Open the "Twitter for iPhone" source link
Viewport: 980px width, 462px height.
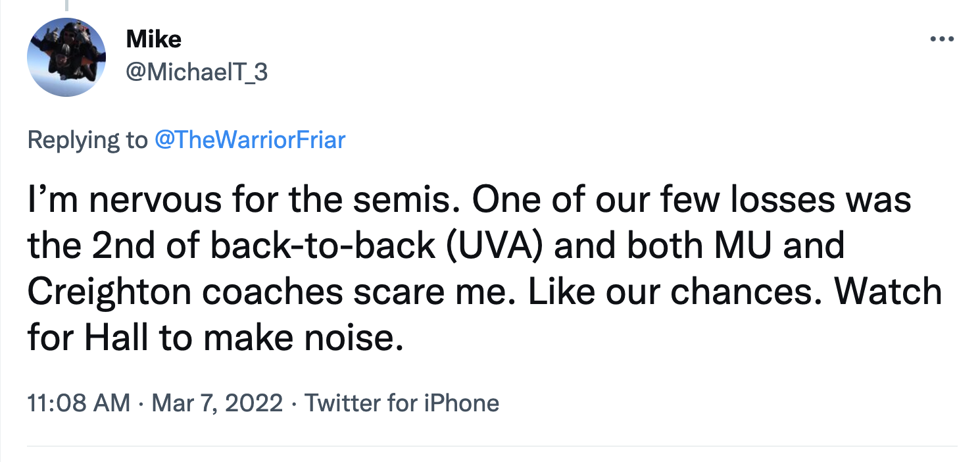click(x=402, y=402)
